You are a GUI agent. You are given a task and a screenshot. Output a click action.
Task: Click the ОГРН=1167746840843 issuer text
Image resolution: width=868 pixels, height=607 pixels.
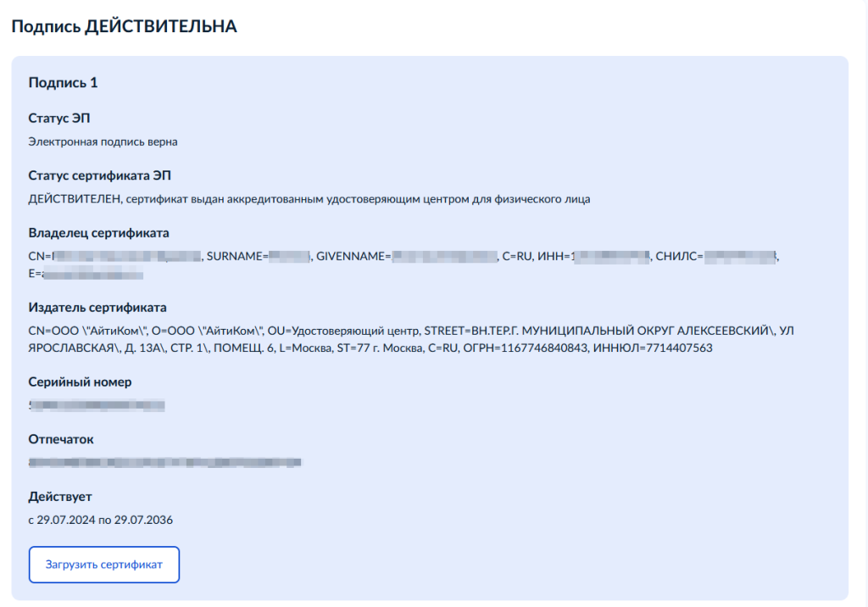point(526,348)
